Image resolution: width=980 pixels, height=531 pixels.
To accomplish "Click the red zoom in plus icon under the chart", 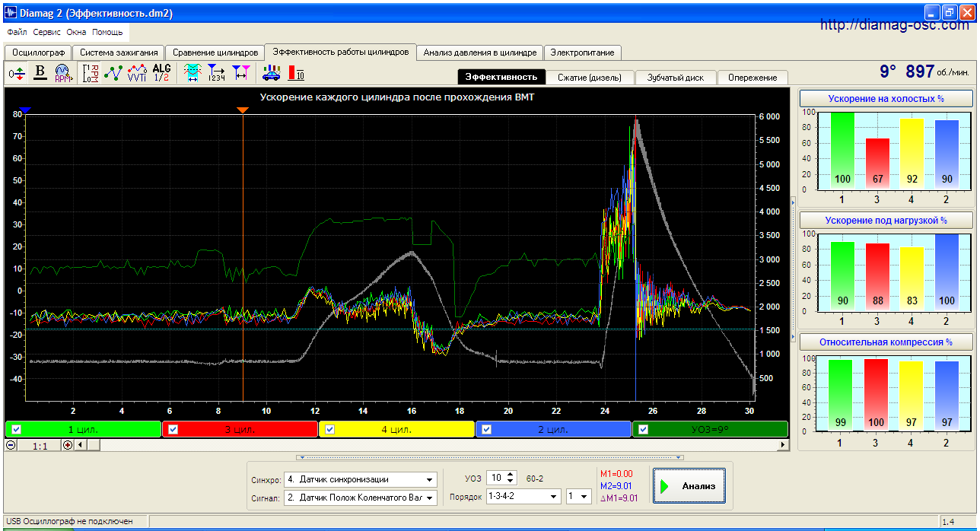I will pos(68,445).
